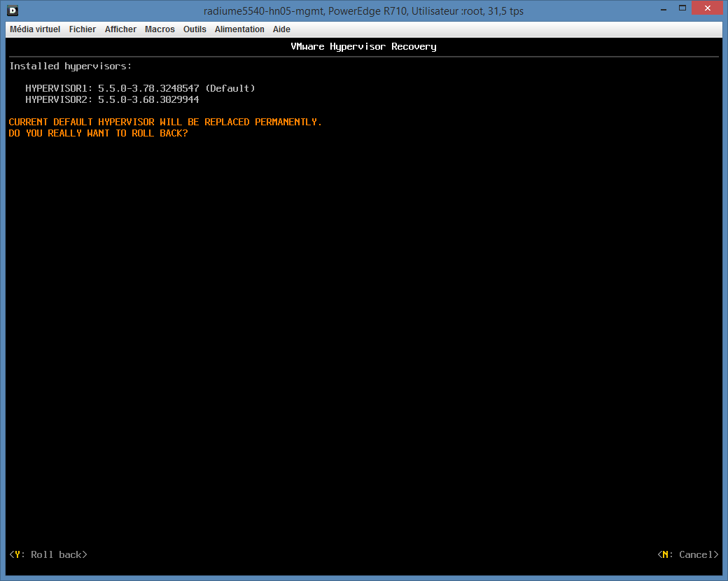Screen dimensions: 728x581
Task: Click the orange replaced permanently warning line
Action: [x=165, y=122]
